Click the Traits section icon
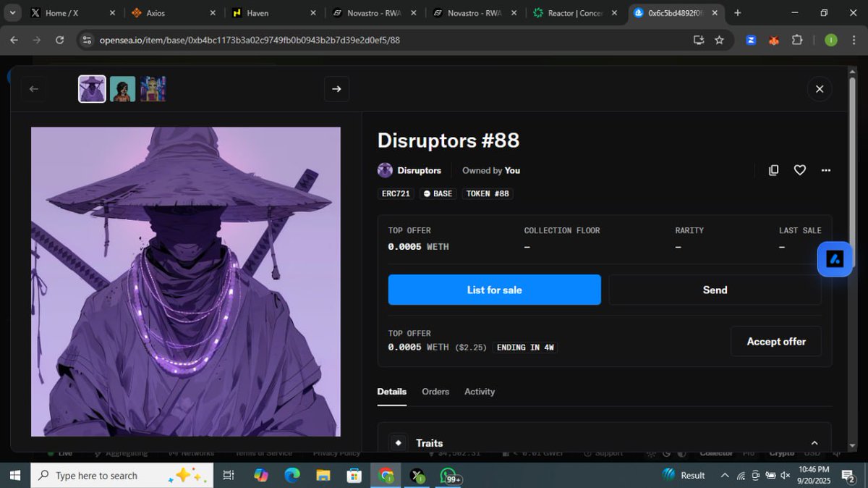 tap(398, 442)
